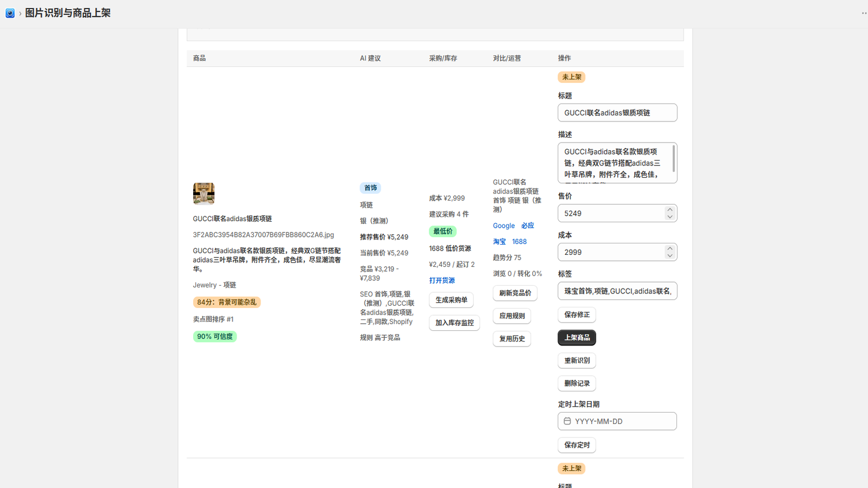
Task: Decrease the 售价 value with the down arrow
Action: point(670,217)
